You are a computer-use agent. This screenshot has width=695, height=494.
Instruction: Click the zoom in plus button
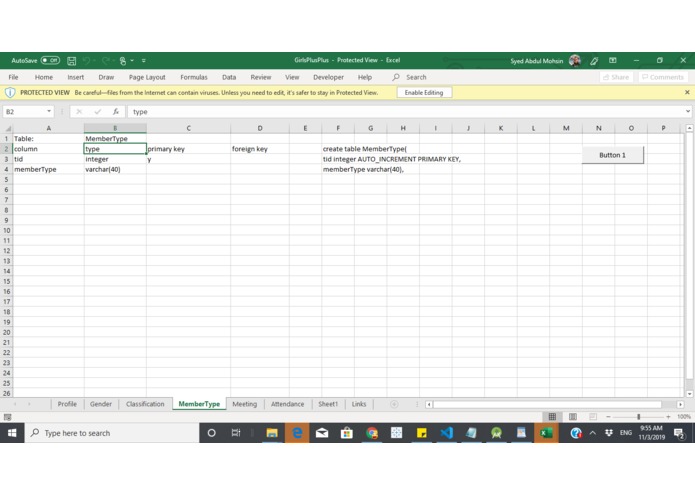(x=668, y=417)
